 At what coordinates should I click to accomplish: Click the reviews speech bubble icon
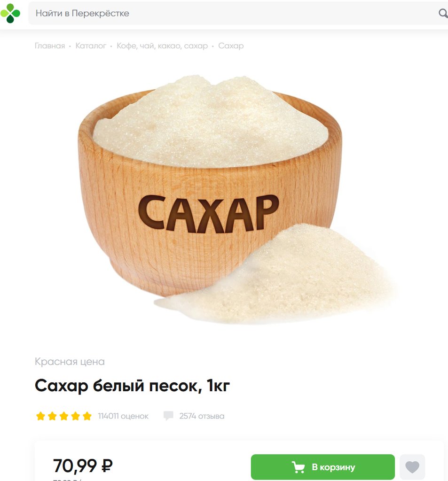(x=168, y=416)
